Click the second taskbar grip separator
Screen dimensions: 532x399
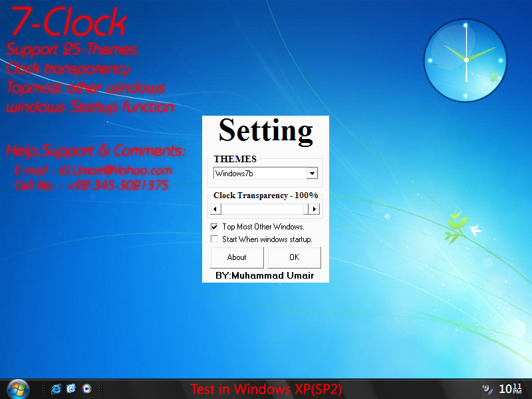pos(100,389)
